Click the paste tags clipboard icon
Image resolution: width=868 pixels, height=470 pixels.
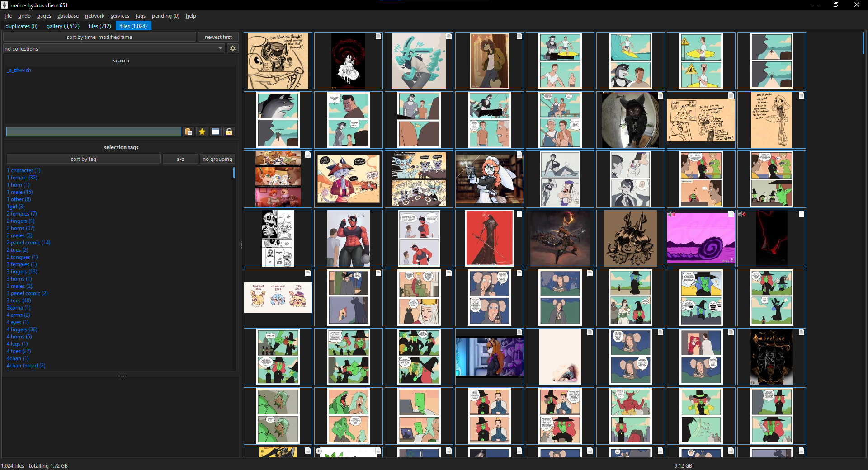click(x=189, y=132)
